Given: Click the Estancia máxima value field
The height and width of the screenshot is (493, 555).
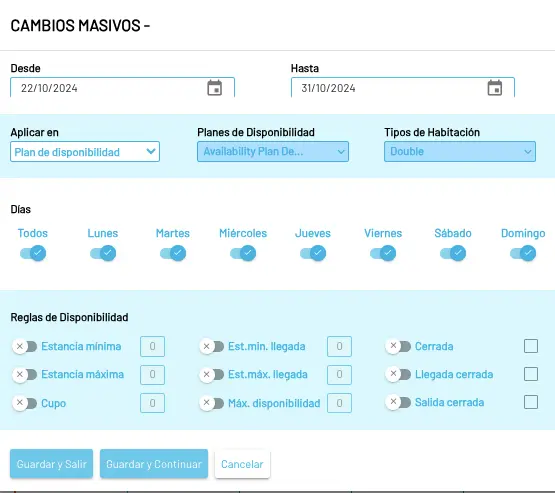Looking at the screenshot, I should (x=153, y=374).
